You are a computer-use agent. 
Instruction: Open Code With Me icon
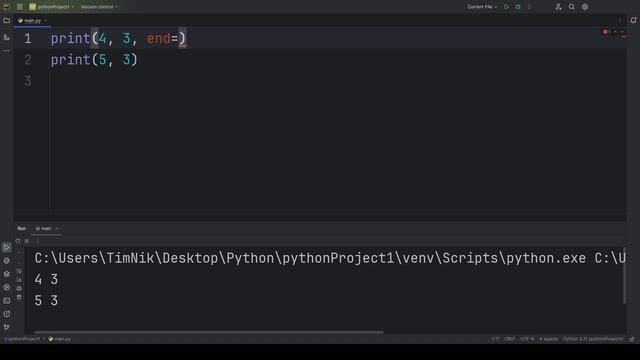click(x=558, y=7)
